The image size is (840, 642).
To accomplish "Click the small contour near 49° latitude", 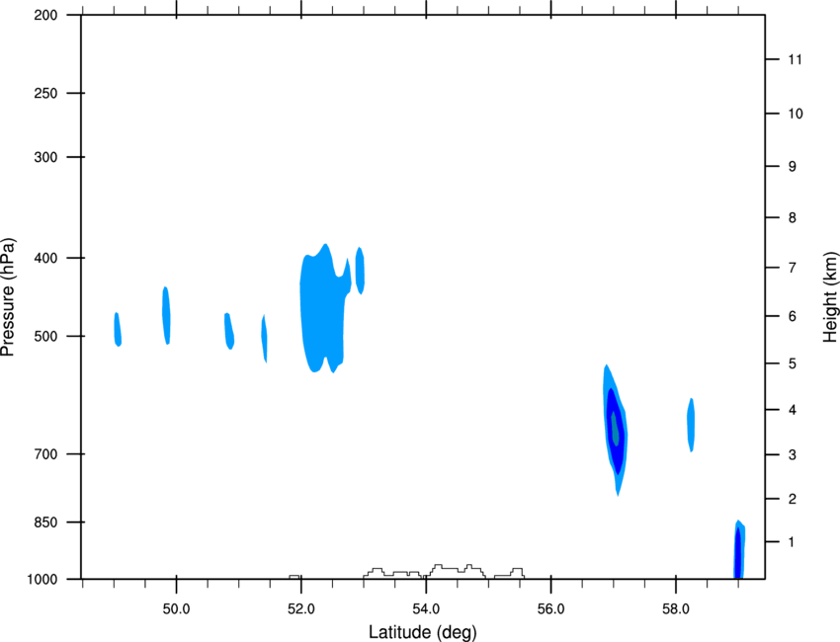I will (118, 329).
